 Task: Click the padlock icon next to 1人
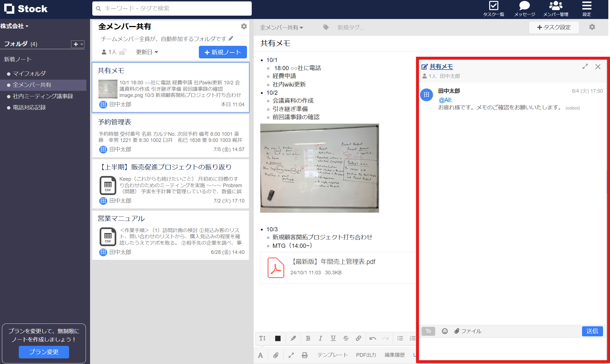pyautogui.click(x=123, y=51)
